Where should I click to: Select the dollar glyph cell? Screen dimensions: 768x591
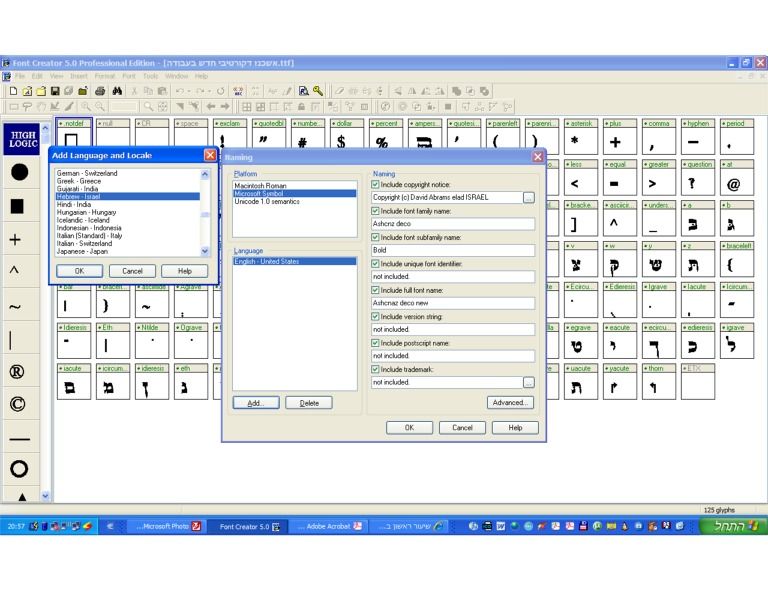(x=347, y=137)
